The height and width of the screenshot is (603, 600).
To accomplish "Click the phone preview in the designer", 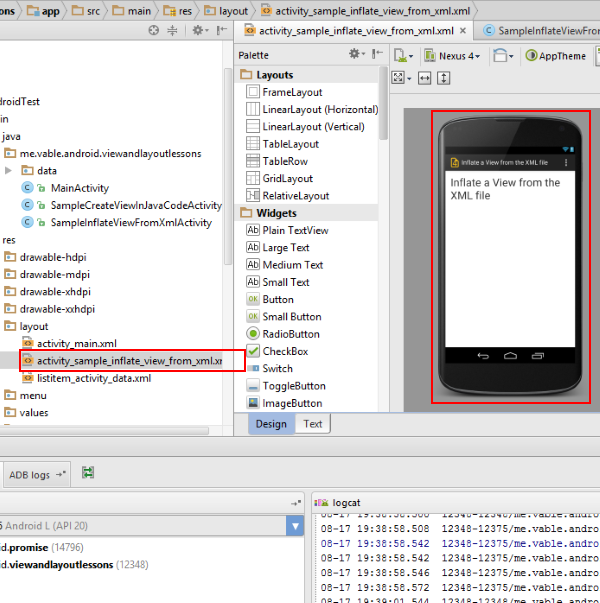I will pos(510,257).
